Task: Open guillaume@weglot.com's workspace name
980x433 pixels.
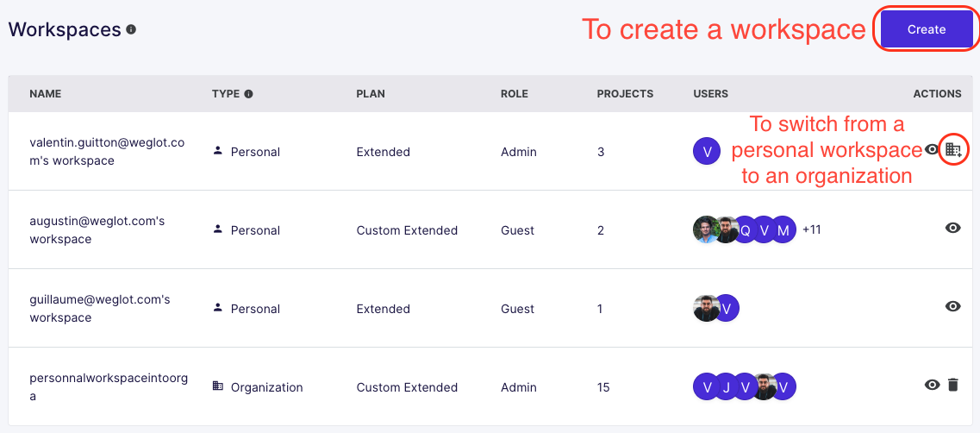Action: coord(99,309)
